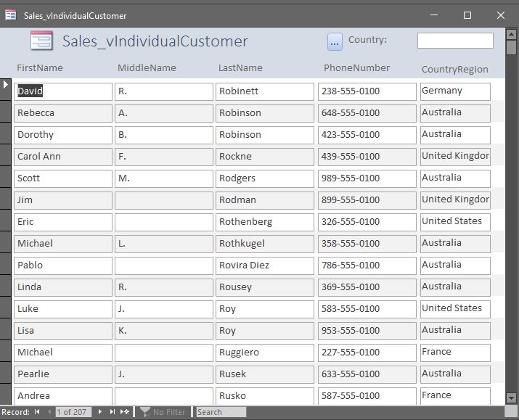Viewport: 519px width, 420px height.
Task: Click the MiddleName field containing A.
Action: click(x=164, y=113)
